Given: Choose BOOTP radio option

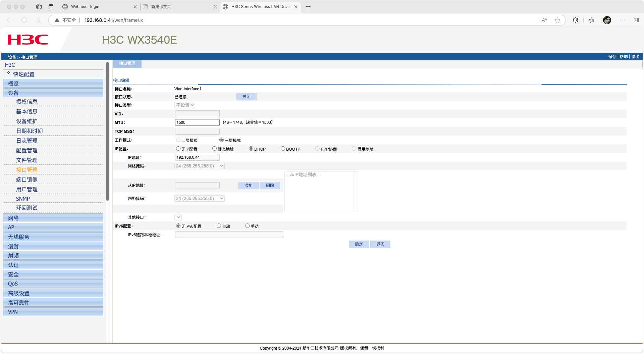Looking at the screenshot, I should 283,149.
